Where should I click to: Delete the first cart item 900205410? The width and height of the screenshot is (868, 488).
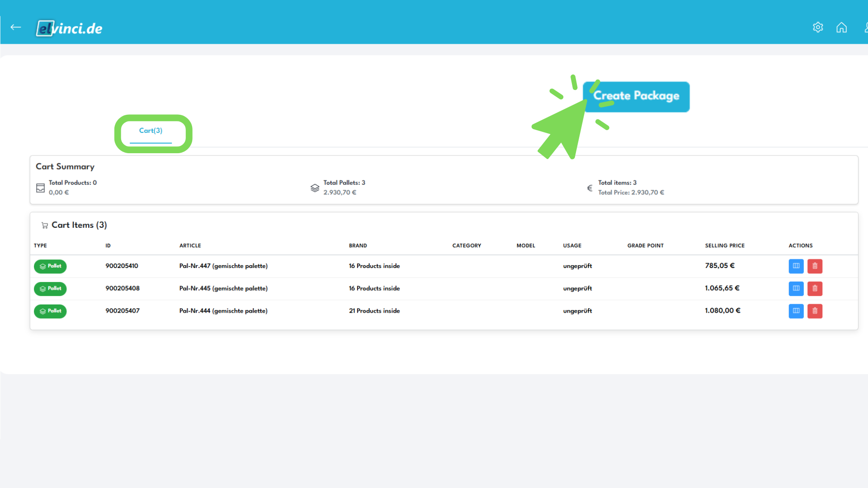(815, 266)
